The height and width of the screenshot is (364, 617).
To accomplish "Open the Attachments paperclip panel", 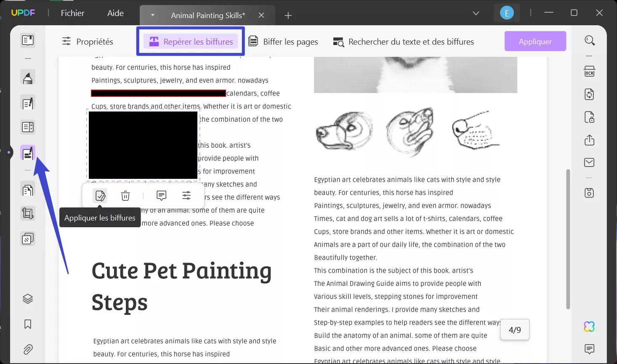I will pyautogui.click(x=28, y=349).
